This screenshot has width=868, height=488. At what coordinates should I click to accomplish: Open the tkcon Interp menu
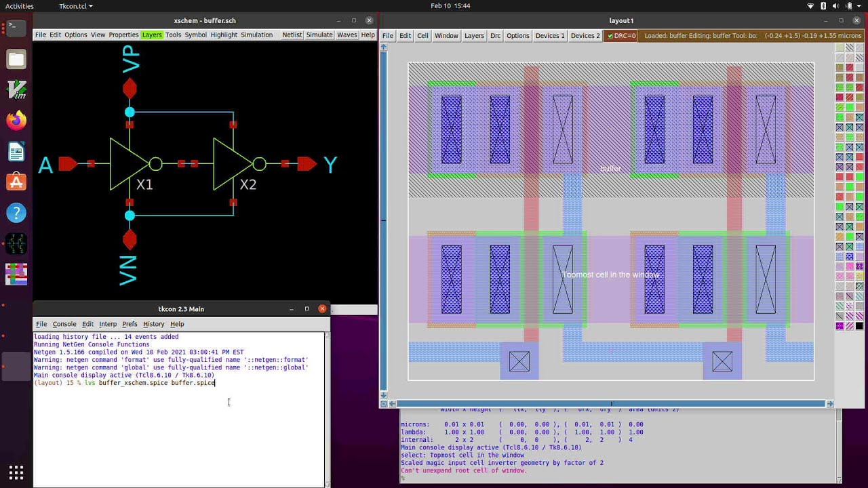[108, 324]
